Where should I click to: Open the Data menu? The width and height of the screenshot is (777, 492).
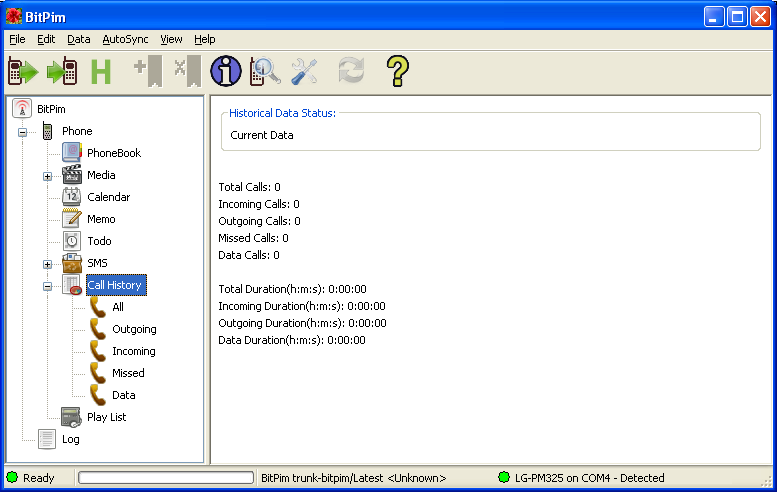click(x=79, y=39)
